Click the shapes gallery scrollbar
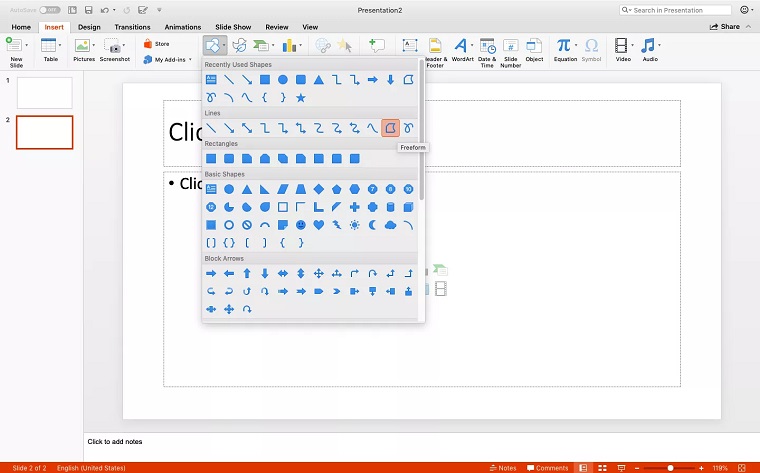The width and height of the screenshot is (760, 473). pyautogui.click(x=422, y=131)
